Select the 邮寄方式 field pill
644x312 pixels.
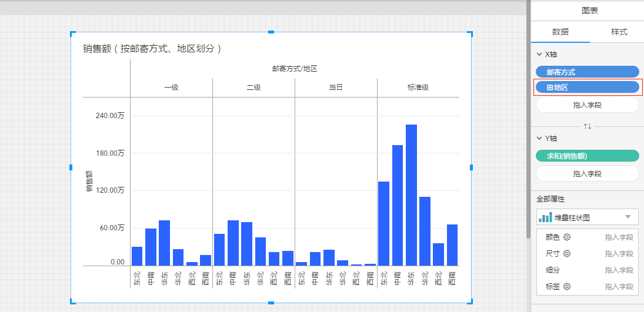587,72
